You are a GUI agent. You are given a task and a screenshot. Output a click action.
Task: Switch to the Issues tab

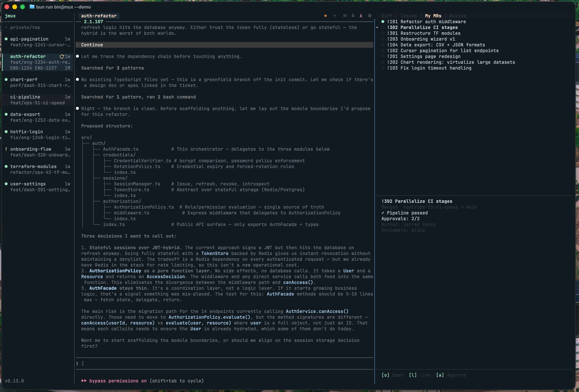pyautogui.click(x=408, y=16)
